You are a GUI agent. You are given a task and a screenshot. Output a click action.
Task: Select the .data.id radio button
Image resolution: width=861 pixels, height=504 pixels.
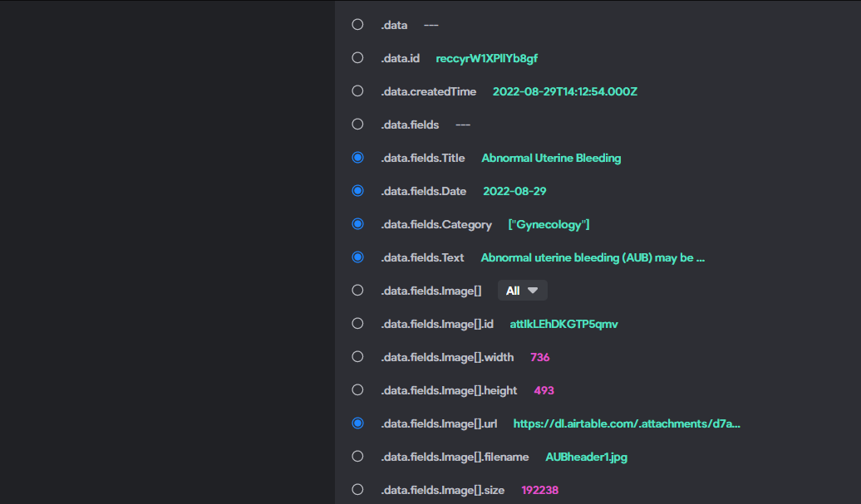(x=357, y=57)
